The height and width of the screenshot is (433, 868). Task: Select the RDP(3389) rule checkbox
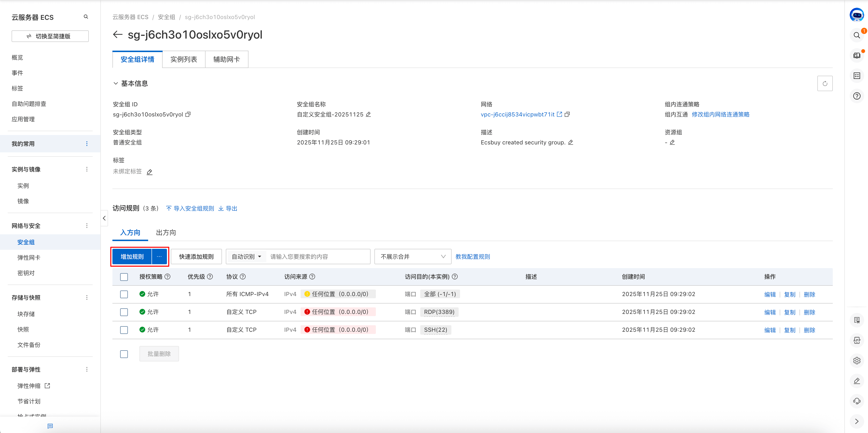pos(124,312)
